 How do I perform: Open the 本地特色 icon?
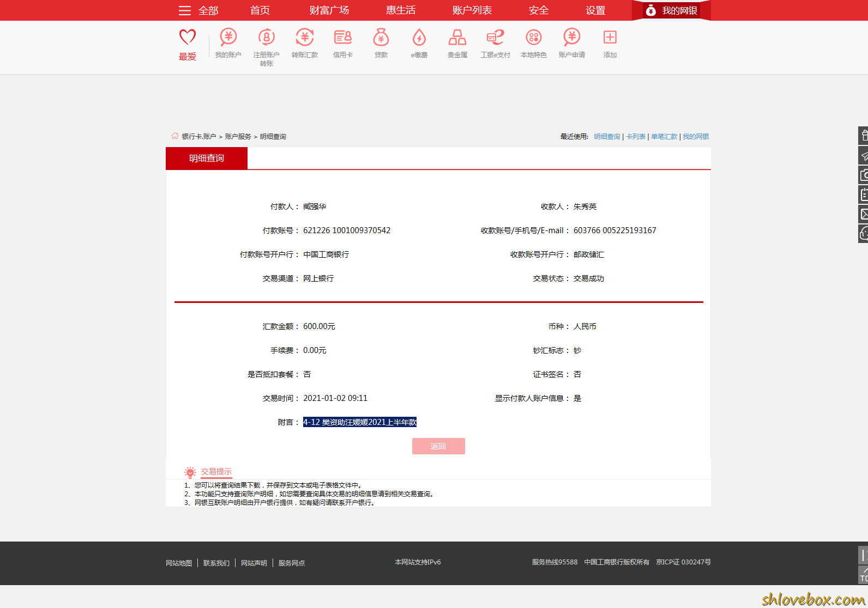coord(534,37)
